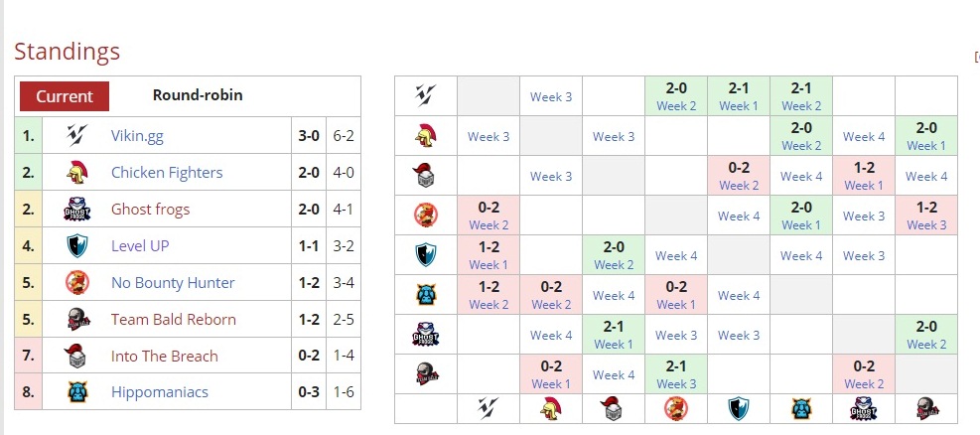Switch to the Round-robin tab
Image resolution: width=980 pixels, height=435 pixels.
(x=198, y=95)
